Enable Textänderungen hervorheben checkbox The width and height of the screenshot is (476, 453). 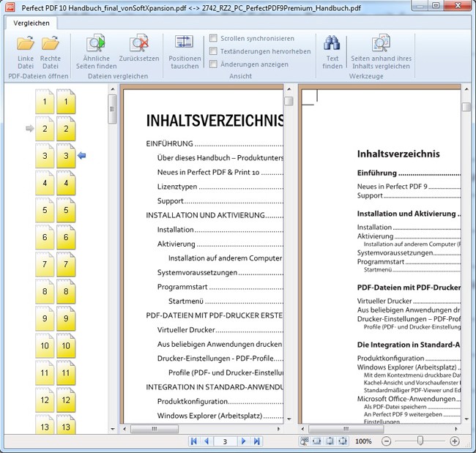coord(213,51)
